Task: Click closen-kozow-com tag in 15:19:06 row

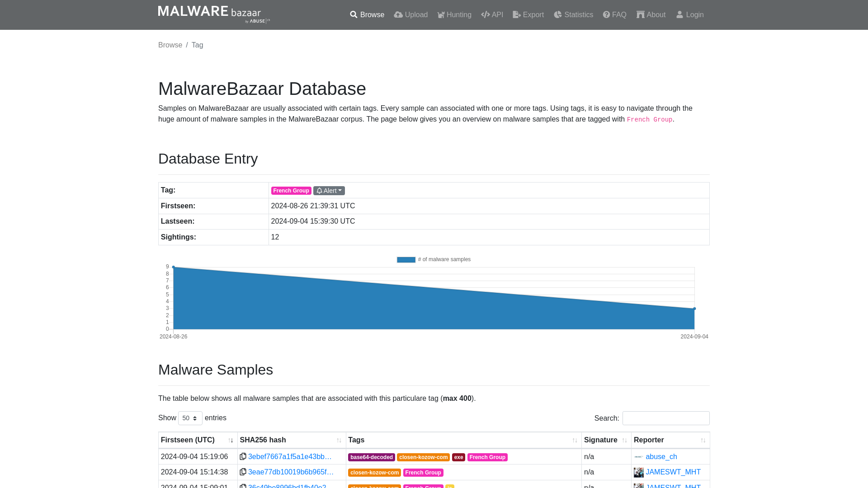Action: point(423,457)
